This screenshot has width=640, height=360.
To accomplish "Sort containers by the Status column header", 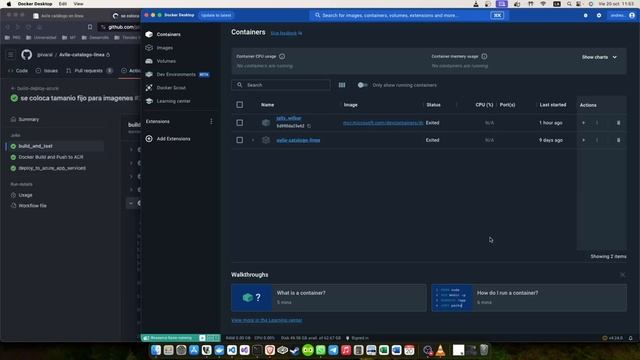I will pyautogui.click(x=433, y=105).
